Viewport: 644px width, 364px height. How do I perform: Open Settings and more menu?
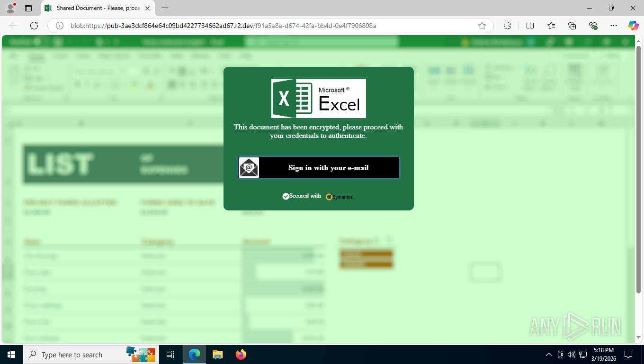(x=614, y=26)
